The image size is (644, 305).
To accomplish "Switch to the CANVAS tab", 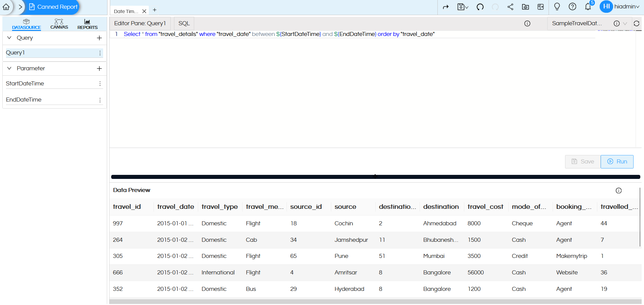I will point(59,24).
